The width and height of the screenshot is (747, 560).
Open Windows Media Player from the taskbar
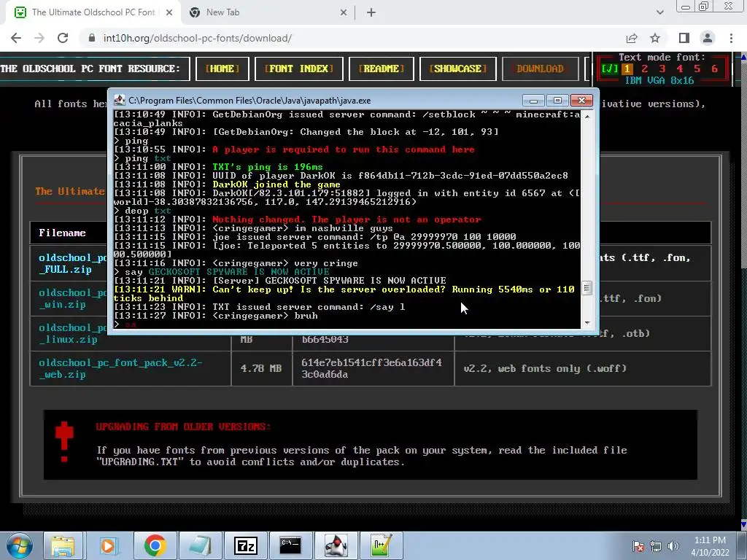108,545
